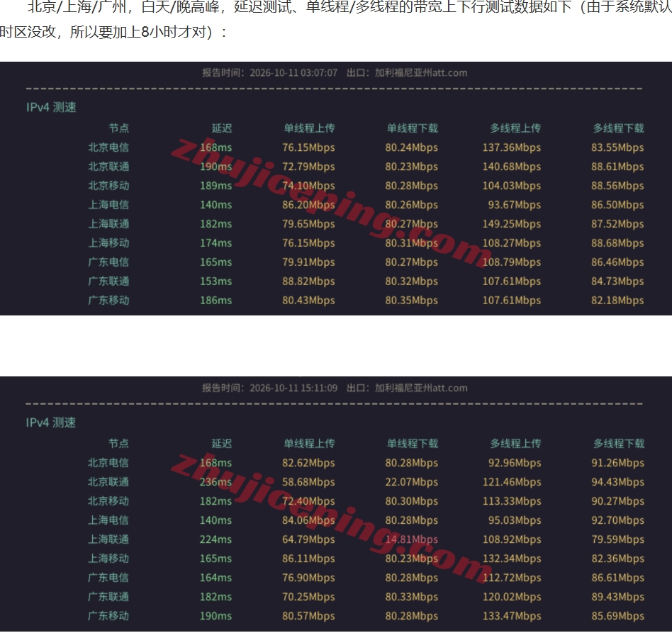
Task: Select the 79.91Mbps upload value
Action: (308, 262)
